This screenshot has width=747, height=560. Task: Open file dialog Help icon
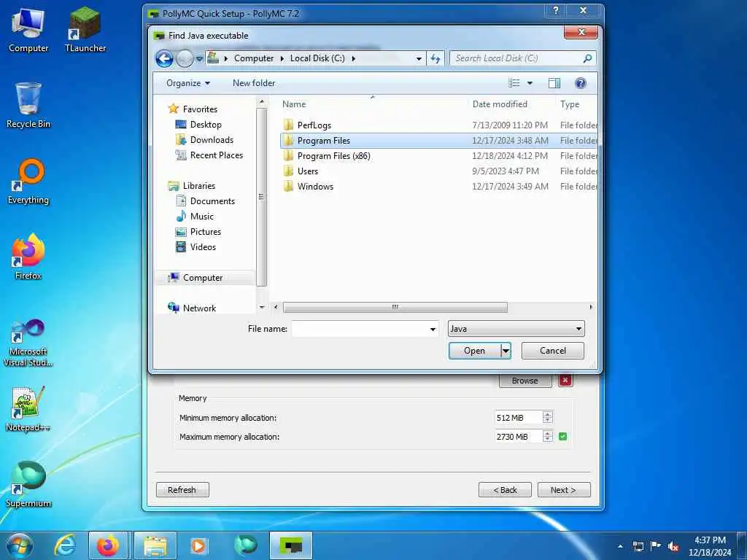(x=580, y=83)
